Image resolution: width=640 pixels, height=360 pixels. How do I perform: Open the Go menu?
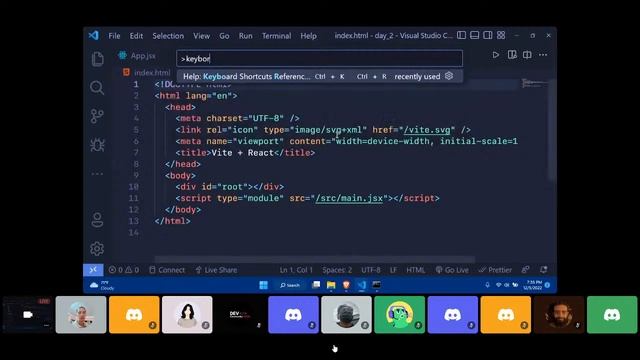pos(224,36)
